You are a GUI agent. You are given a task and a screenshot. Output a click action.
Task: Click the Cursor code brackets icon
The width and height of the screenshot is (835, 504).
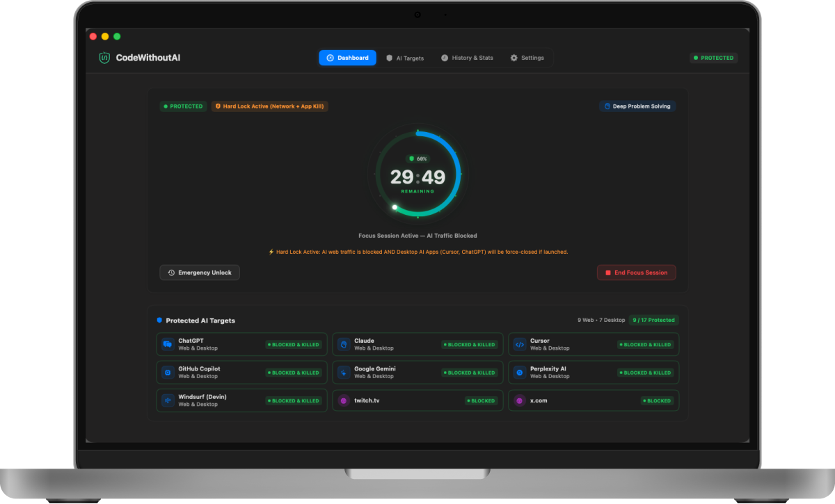pos(520,344)
